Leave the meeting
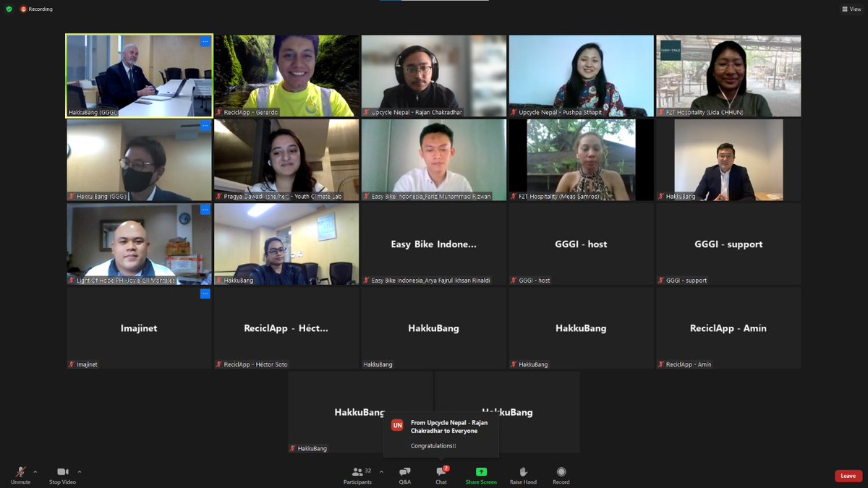 848,476
